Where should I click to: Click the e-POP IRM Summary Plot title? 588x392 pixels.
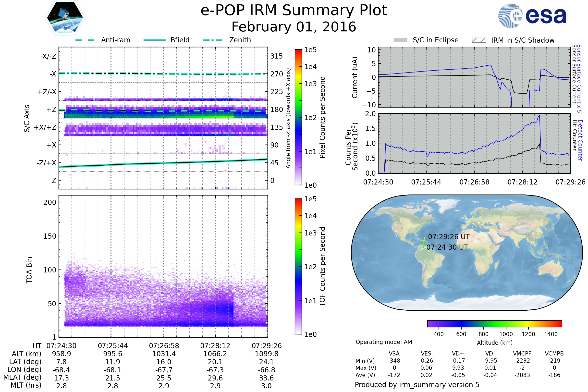(294, 11)
